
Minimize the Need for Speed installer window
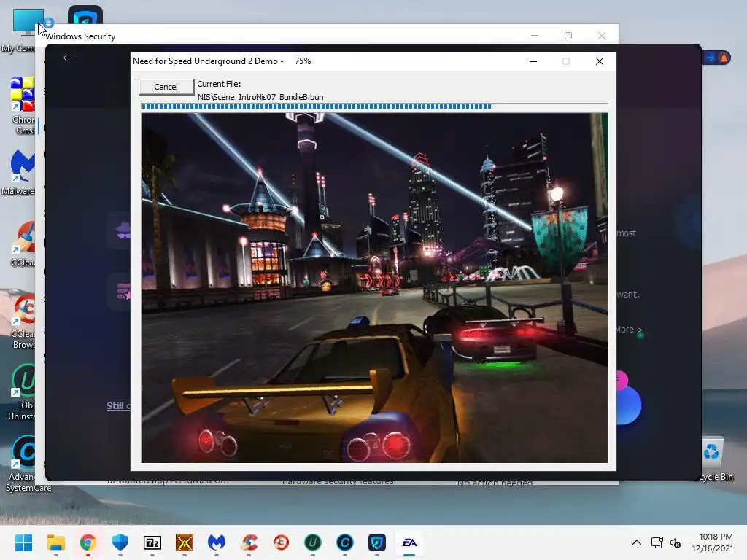tap(533, 61)
